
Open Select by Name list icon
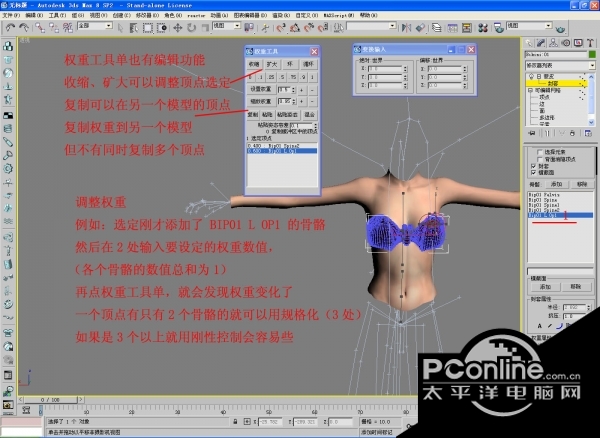pyautogui.click(x=134, y=28)
